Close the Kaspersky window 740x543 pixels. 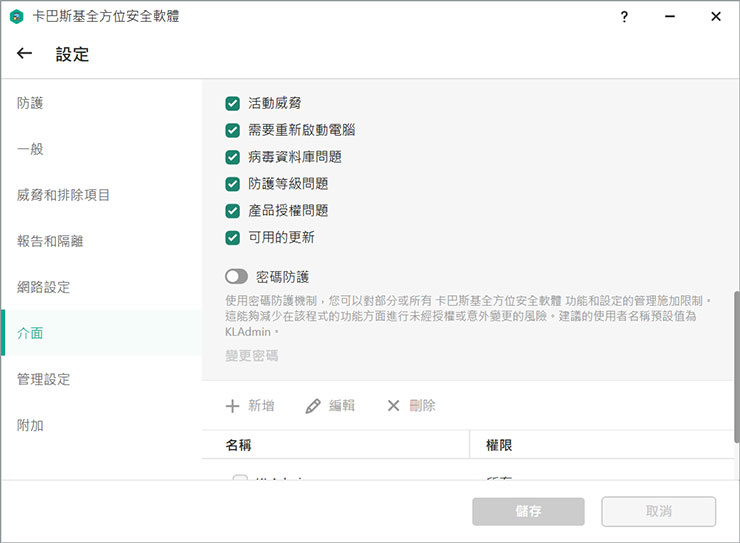pyautogui.click(x=715, y=17)
